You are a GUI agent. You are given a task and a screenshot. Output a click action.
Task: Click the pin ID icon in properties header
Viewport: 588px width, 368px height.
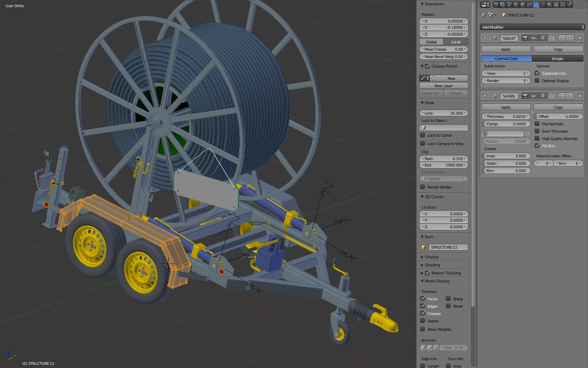coord(483,15)
